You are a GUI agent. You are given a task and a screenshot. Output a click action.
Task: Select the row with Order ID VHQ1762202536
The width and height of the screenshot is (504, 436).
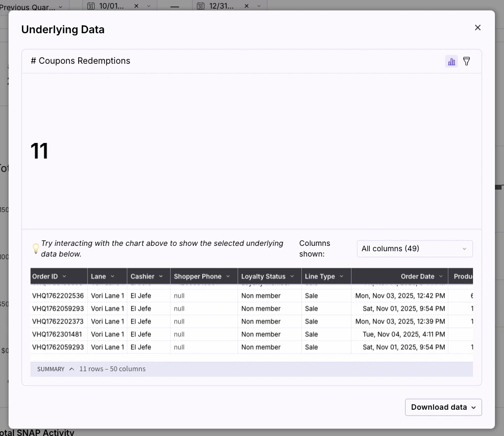point(58,295)
